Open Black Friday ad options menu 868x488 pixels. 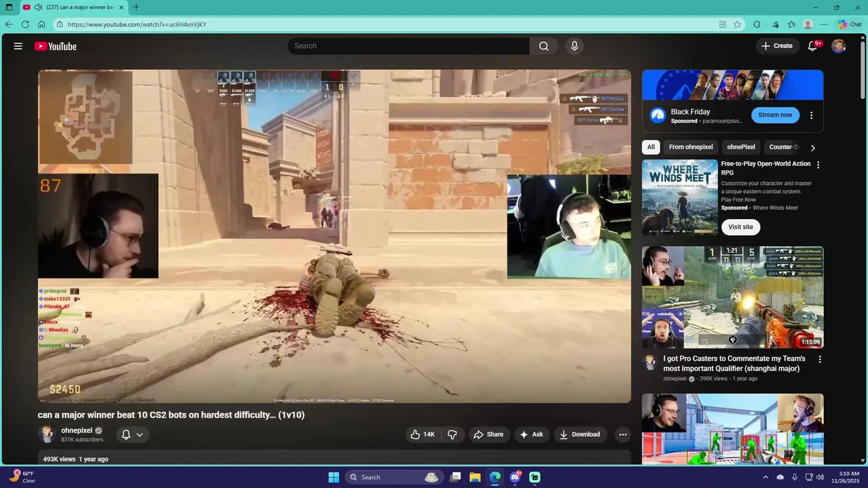pos(811,115)
